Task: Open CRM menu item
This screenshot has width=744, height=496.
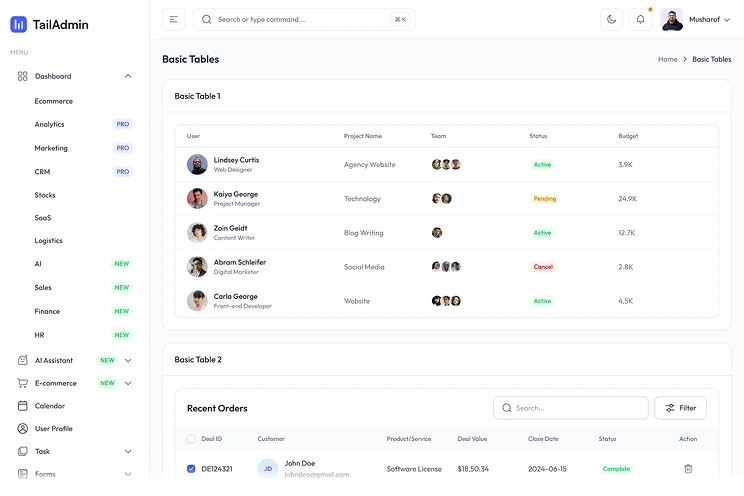Action: coord(42,171)
